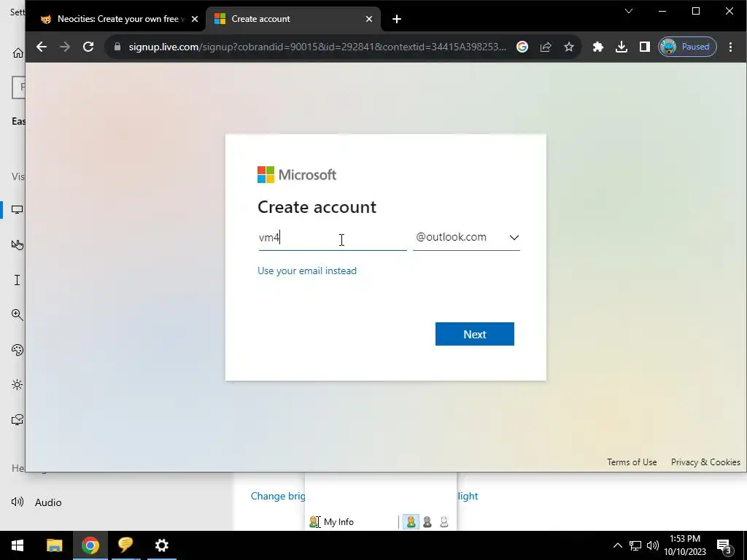Click Change brightness link in Settings

point(278,496)
